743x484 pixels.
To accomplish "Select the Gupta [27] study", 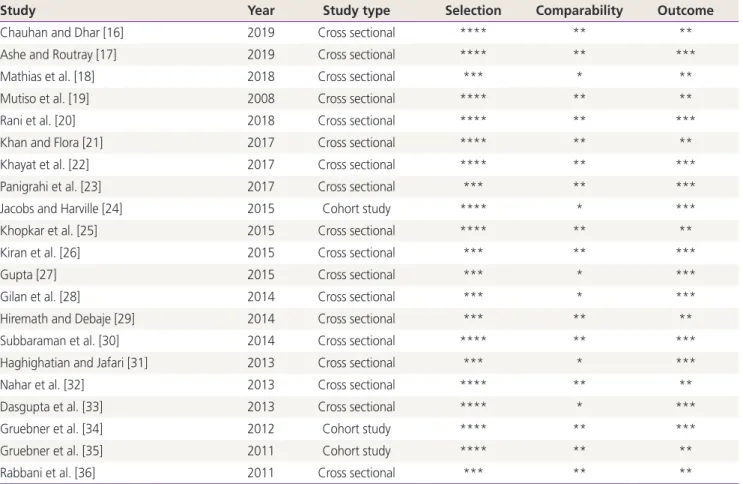I will coord(28,274).
